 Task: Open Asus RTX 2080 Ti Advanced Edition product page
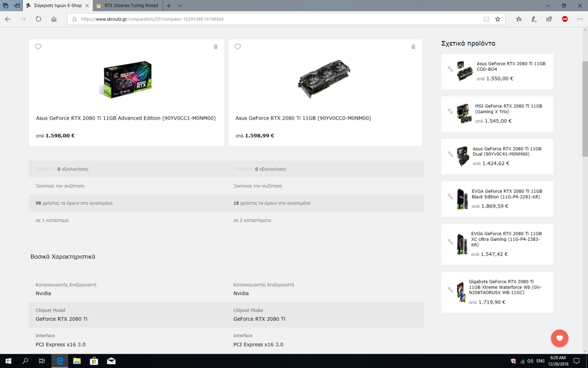[126, 118]
